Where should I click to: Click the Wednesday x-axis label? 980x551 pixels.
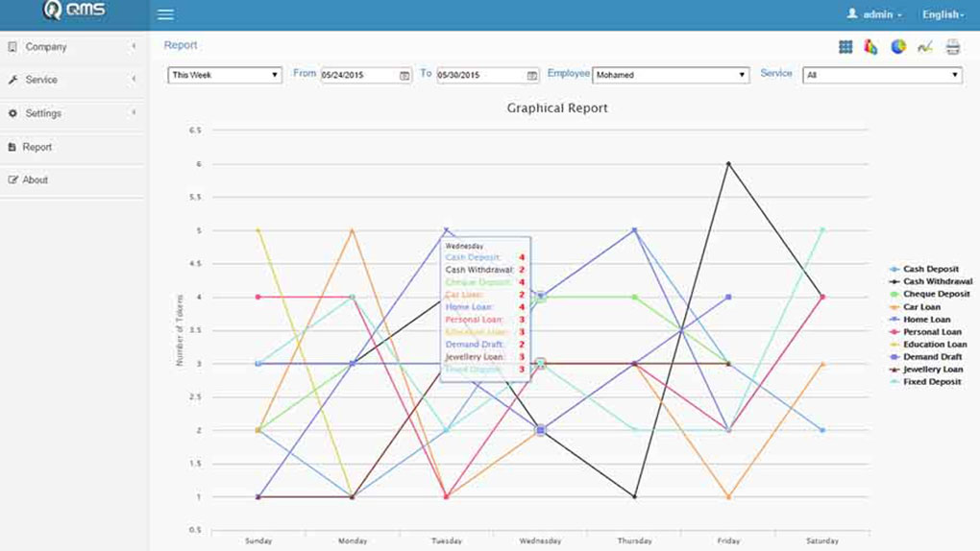click(540, 541)
